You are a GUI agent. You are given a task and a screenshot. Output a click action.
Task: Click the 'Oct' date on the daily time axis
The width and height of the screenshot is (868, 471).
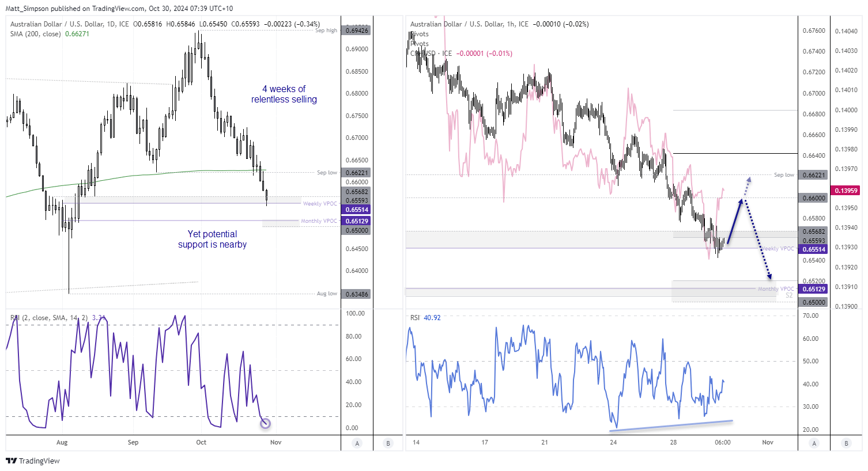pyautogui.click(x=201, y=443)
